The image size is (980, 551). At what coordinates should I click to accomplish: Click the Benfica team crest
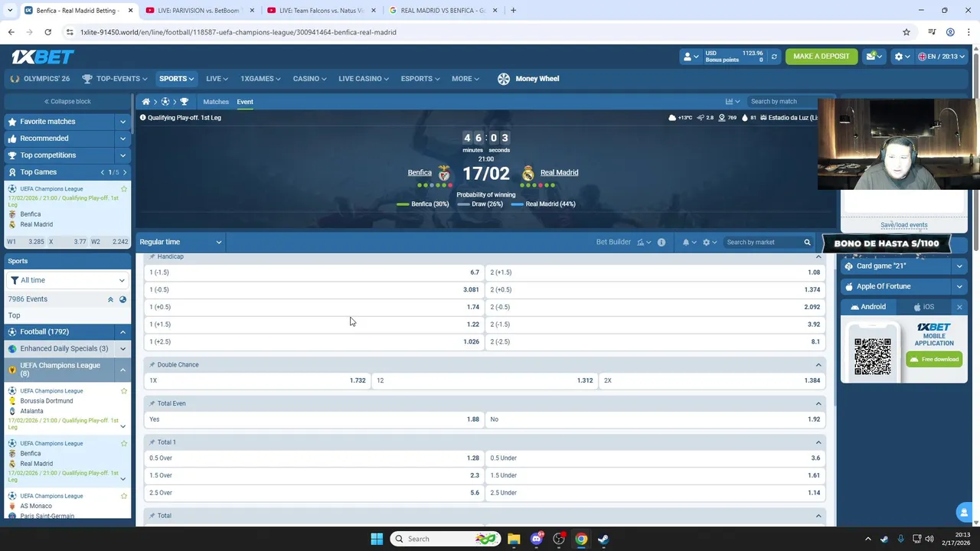click(444, 173)
